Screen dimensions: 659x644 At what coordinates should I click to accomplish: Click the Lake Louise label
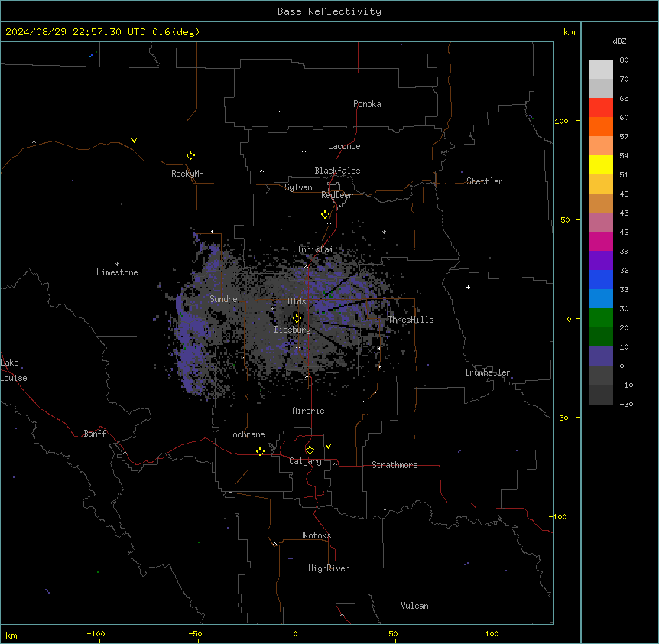coord(14,370)
